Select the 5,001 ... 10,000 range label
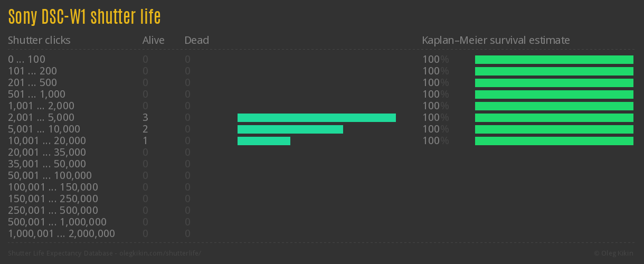Image resolution: width=644 pixels, height=264 pixels. (44, 129)
